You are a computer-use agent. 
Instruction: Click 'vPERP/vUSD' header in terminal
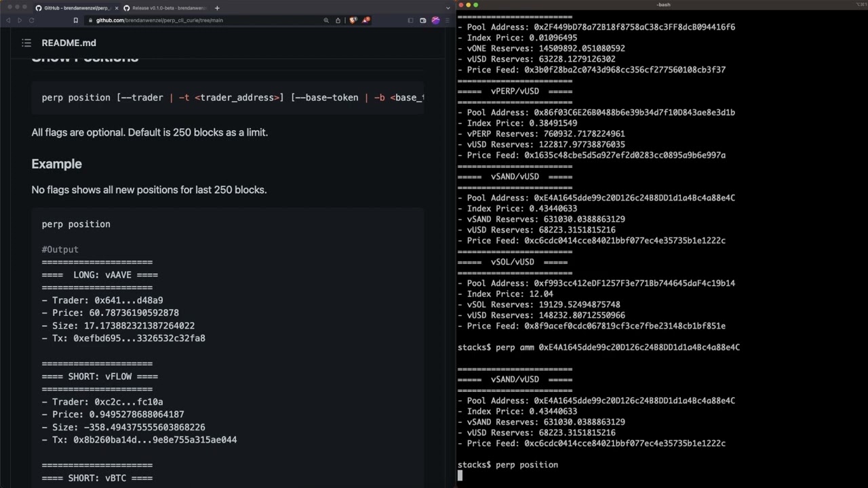515,91
